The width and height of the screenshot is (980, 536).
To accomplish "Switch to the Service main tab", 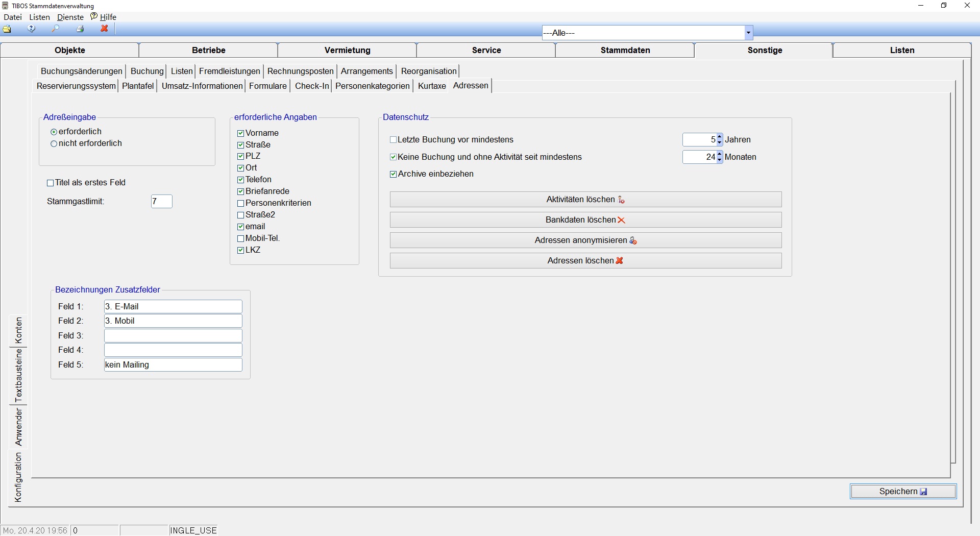I will (486, 50).
